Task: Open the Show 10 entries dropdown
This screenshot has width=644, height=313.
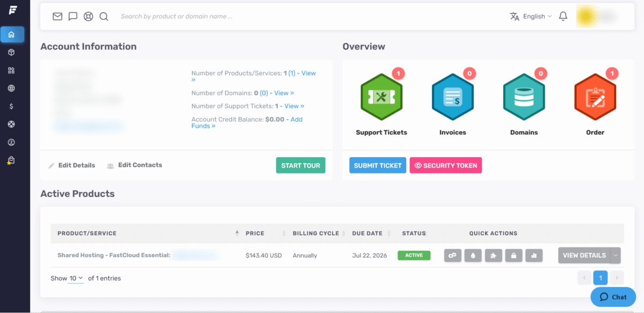Action: pos(76,278)
